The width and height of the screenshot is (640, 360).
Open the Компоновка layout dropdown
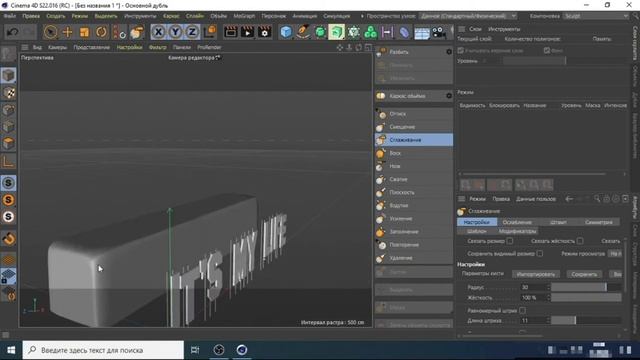pos(596,16)
